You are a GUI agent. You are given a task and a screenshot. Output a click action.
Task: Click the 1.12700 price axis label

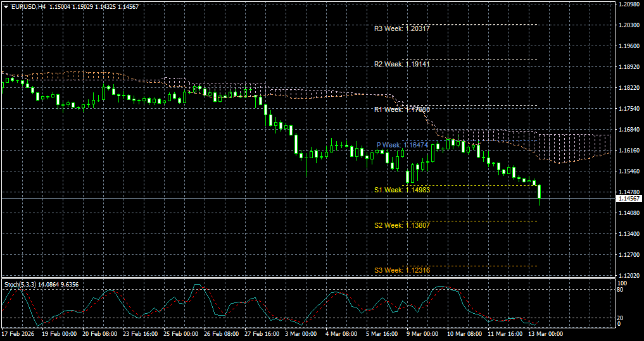click(x=628, y=255)
